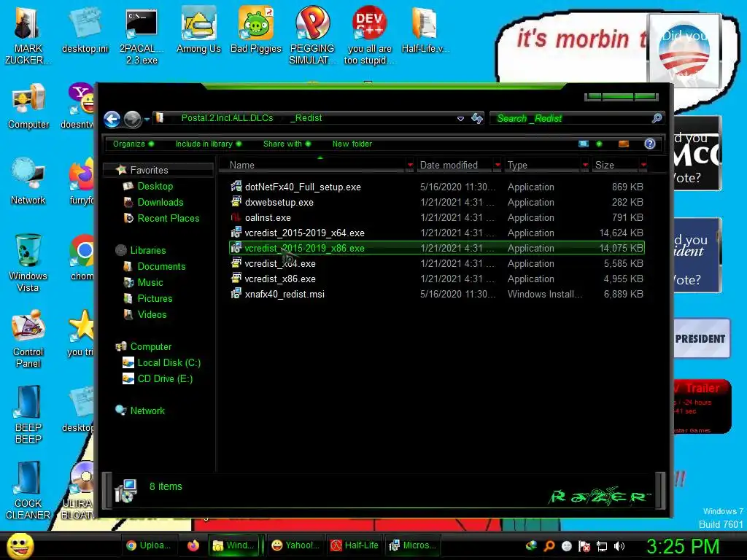Click the Explorer forward arrow button
Viewport: 747px width, 560px height.
133,119
